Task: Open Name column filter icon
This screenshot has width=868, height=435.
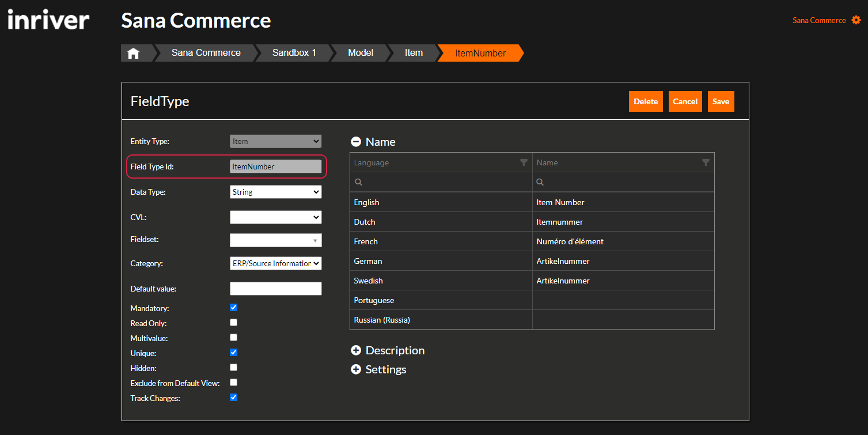Action: (x=706, y=162)
